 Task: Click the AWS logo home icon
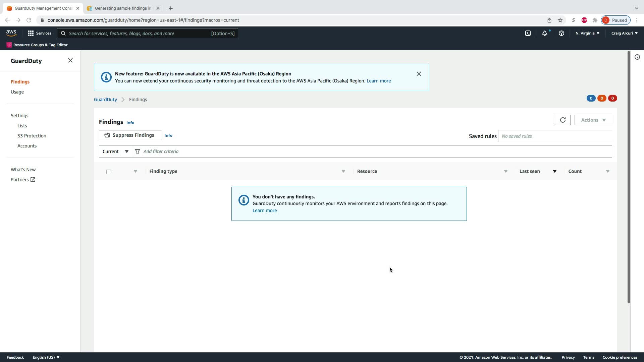[x=11, y=33]
